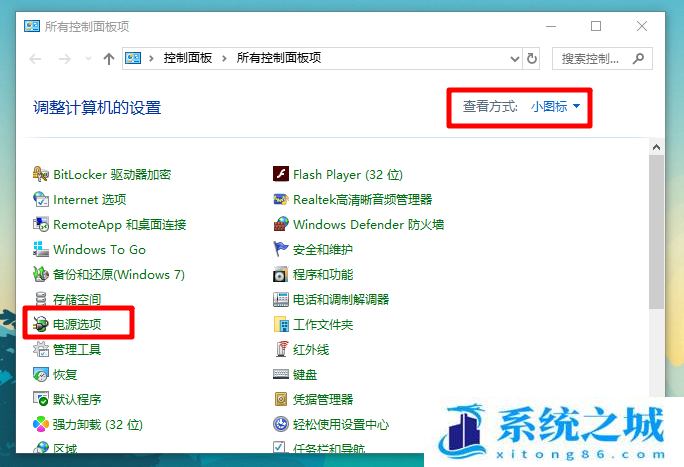The image size is (684, 467).
Task: Click the 存储空间 disk stack icon
Action: pos(41,299)
